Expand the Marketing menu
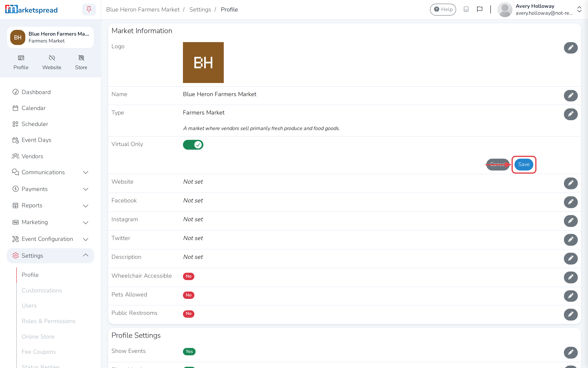588x368 pixels. click(x=50, y=222)
